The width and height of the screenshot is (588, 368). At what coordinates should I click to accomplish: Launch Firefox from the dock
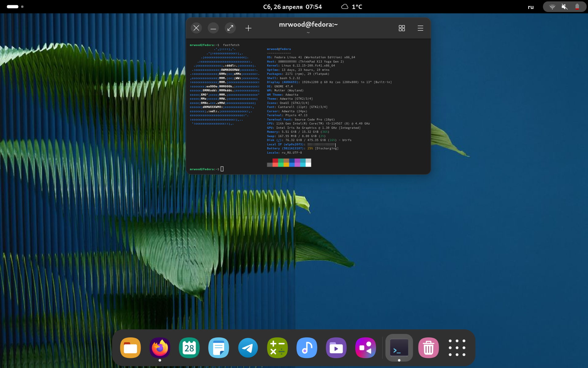point(160,348)
